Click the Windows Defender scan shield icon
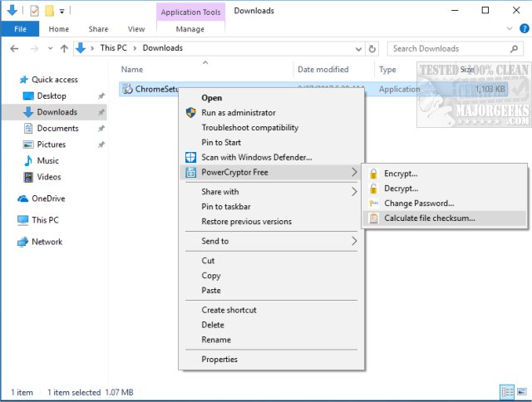The height and width of the screenshot is (402, 532). click(190, 157)
